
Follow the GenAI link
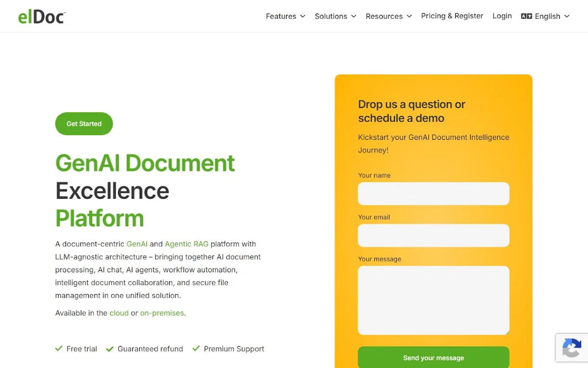(137, 244)
